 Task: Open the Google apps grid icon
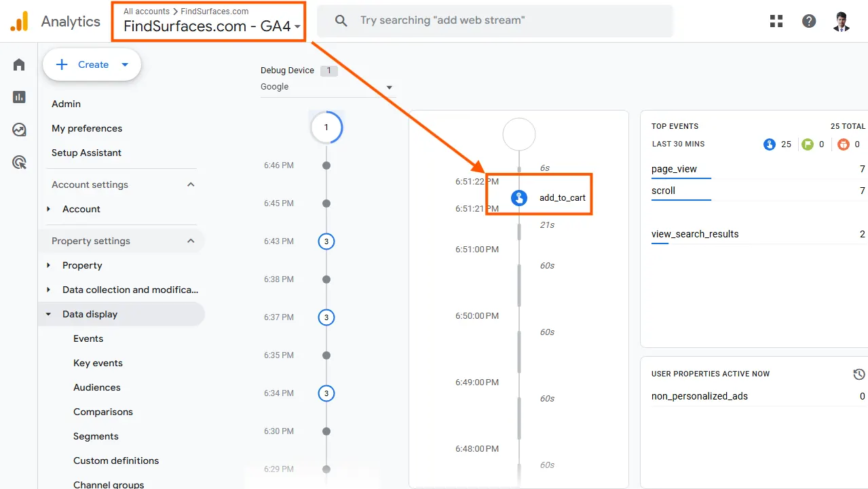[776, 21]
